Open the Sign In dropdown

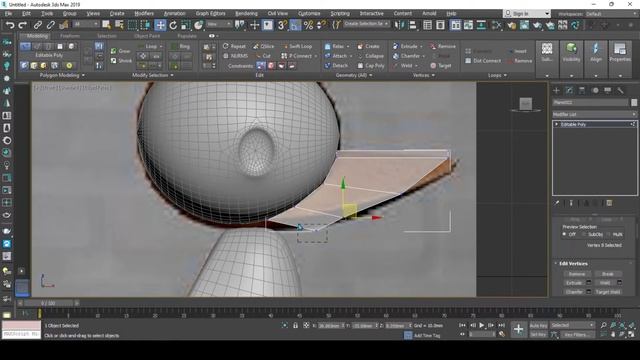point(527,13)
